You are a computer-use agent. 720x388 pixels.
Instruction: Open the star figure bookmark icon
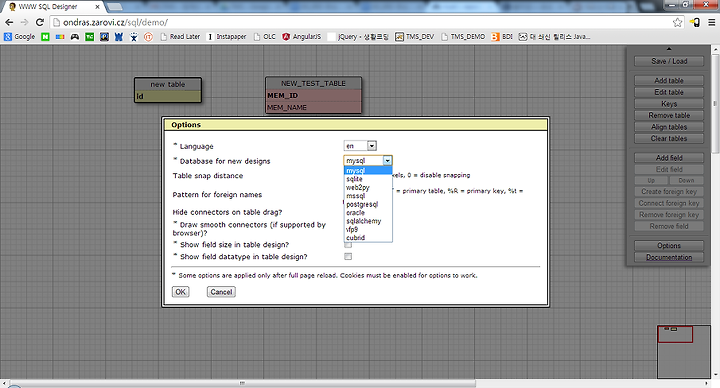point(134,37)
